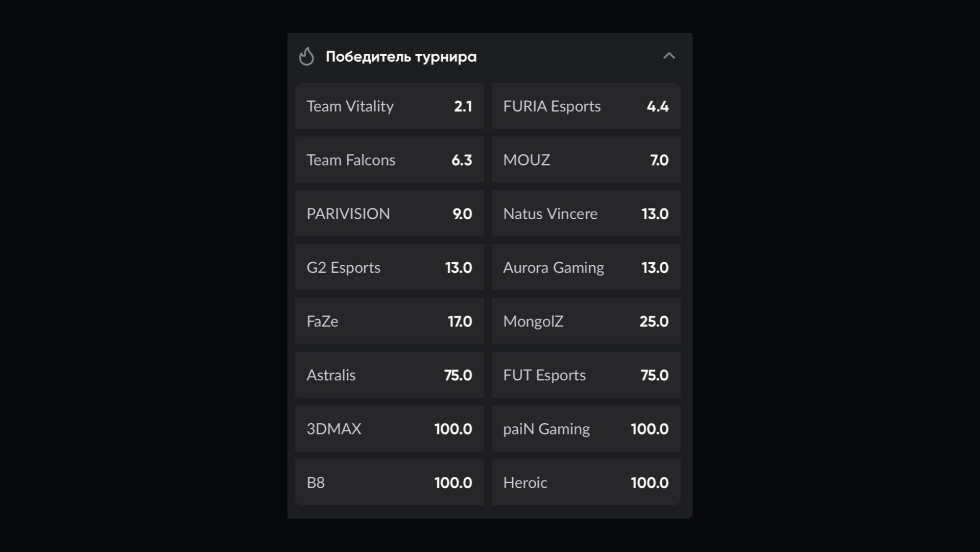980x552 pixels.
Task: Select the PARIVISION 9.0 outcome
Action: [x=389, y=214]
